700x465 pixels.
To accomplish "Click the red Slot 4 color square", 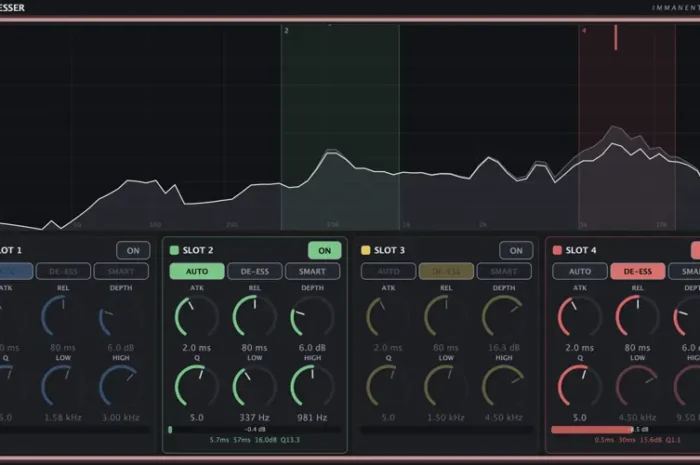I will [x=557, y=250].
